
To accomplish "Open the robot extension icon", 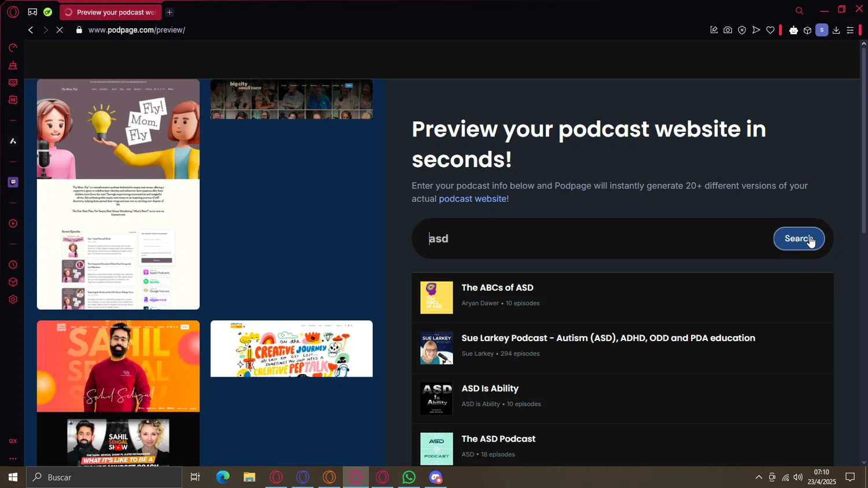I will point(793,30).
